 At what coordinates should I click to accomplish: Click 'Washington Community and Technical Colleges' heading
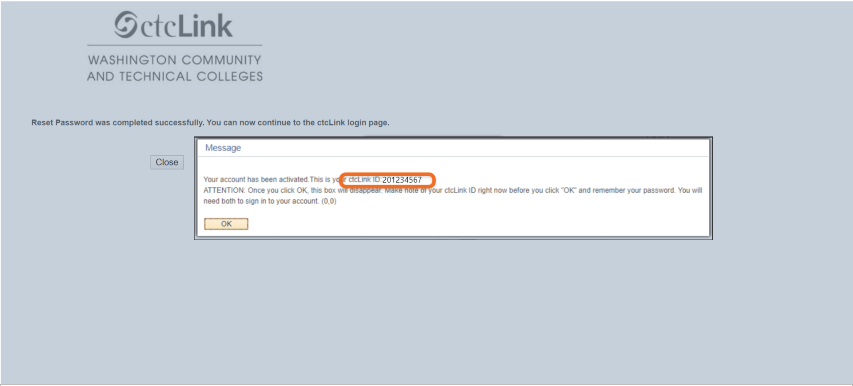tap(175, 68)
